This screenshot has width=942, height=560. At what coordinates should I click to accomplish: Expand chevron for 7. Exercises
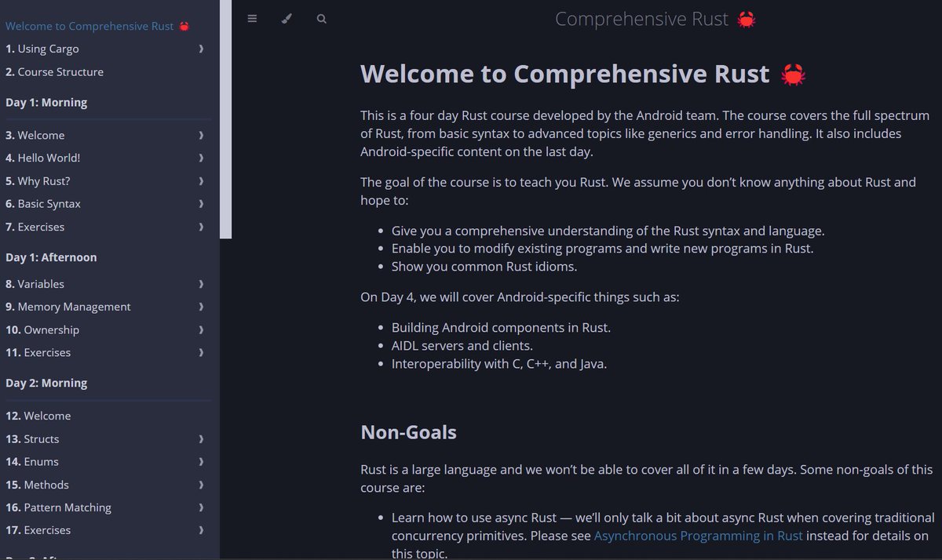[201, 227]
